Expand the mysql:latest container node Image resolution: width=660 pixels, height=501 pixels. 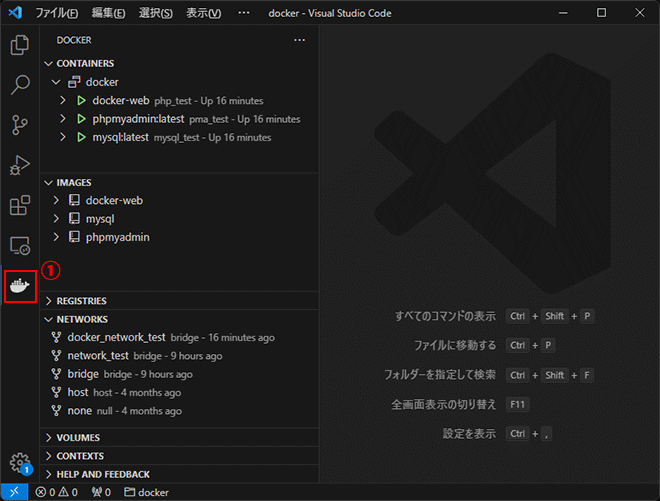click(x=63, y=137)
